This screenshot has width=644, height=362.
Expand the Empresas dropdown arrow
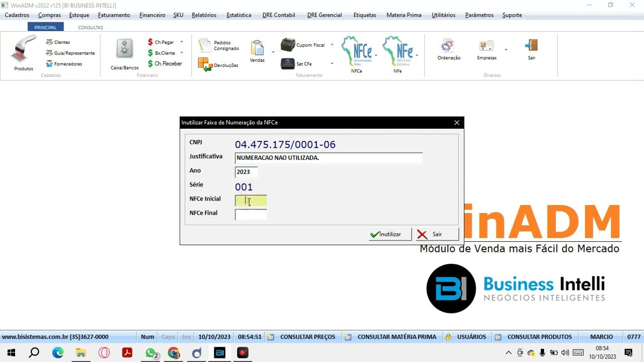point(506,50)
